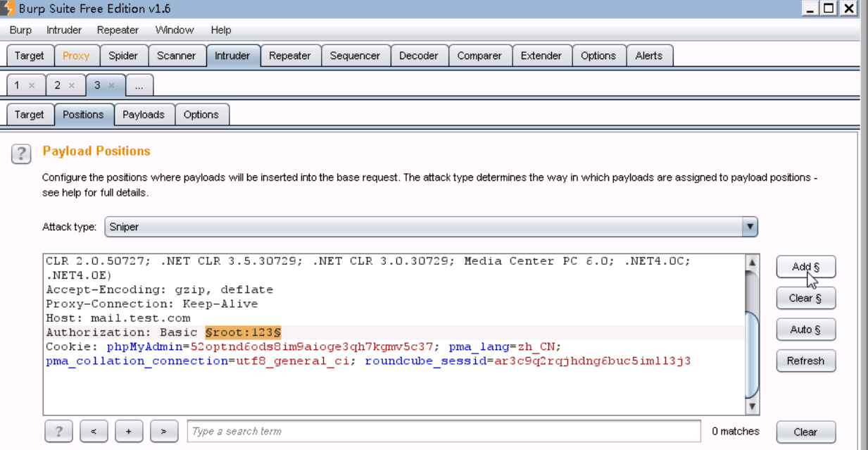Switch to the Spider tab
This screenshot has width=868, height=450.
click(x=123, y=56)
